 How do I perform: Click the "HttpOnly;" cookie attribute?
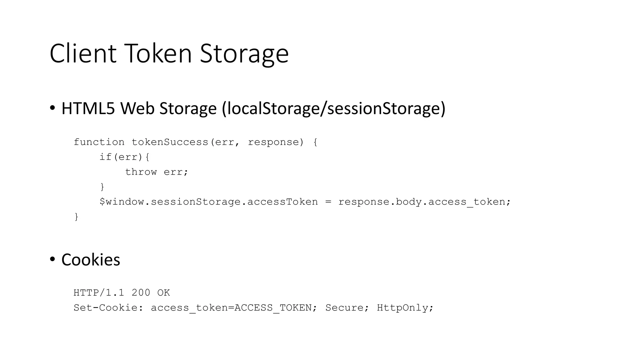click(405, 308)
